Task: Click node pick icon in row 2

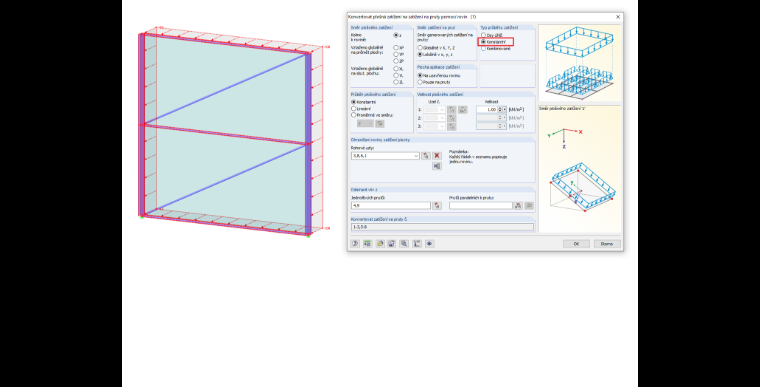Action: pos(451,118)
